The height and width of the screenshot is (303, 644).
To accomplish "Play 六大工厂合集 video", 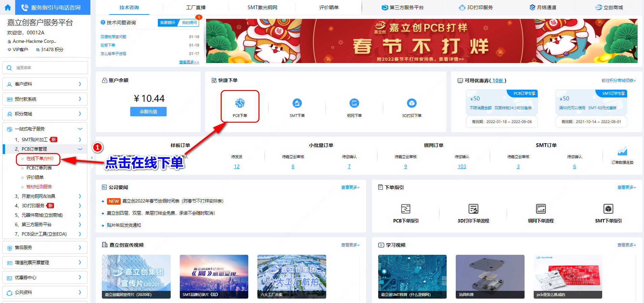I will pyautogui.click(x=292, y=277).
